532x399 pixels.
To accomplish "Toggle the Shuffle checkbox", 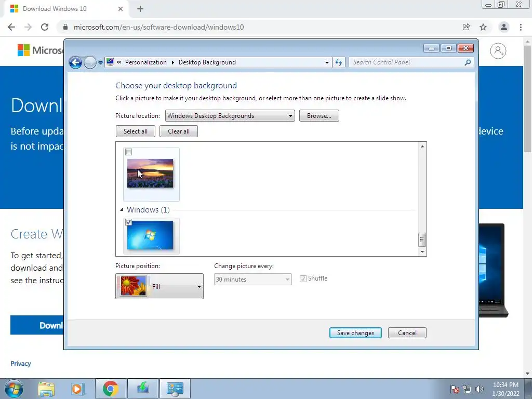I will click(303, 278).
